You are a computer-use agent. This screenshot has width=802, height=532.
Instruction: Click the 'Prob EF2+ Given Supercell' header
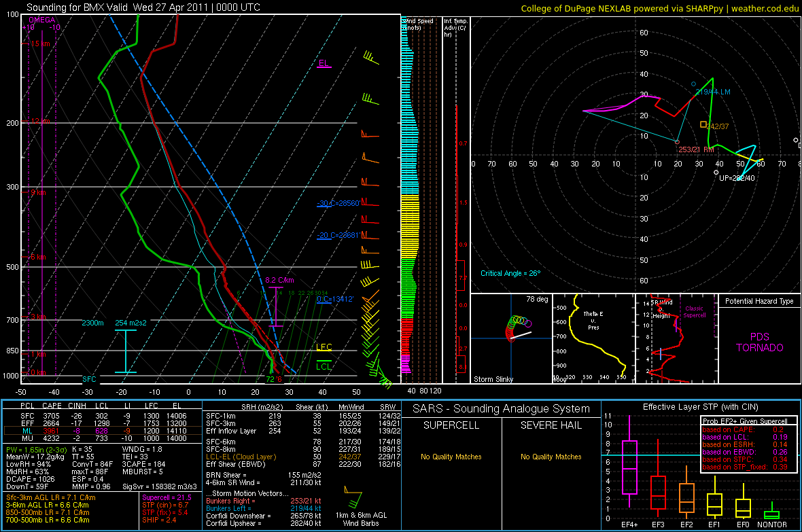[745, 421]
